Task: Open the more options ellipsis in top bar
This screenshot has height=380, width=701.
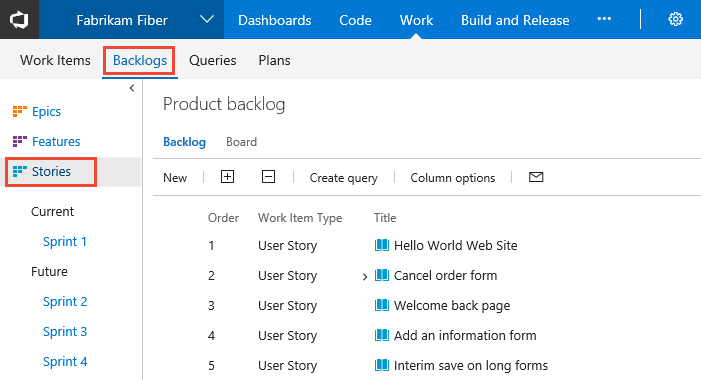Action: [604, 19]
